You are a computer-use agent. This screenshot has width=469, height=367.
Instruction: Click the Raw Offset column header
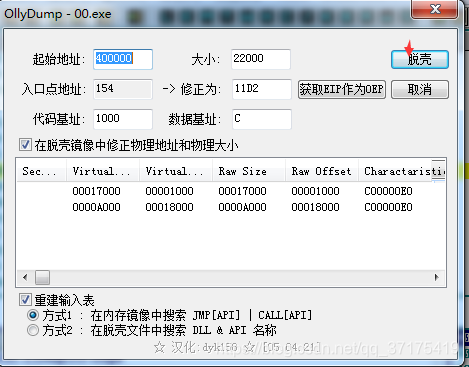click(322, 171)
